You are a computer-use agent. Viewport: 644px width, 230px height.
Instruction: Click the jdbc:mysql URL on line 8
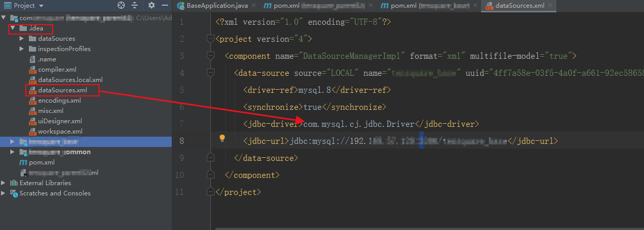[399, 140]
